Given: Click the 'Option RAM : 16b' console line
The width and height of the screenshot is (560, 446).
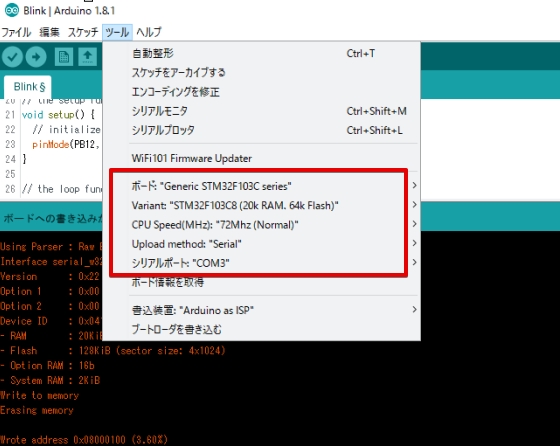Looking at the screenshot, I should coord(47,366).
